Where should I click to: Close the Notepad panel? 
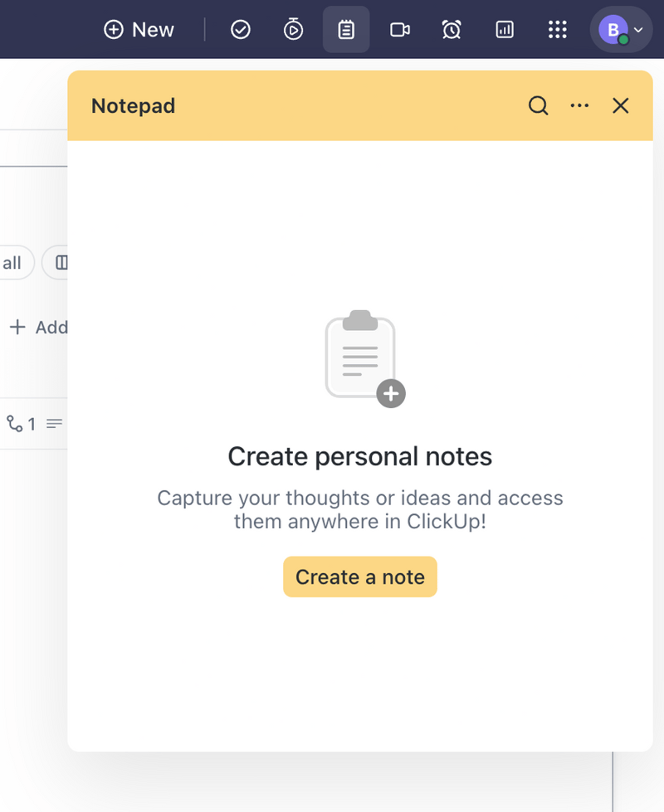620,105
